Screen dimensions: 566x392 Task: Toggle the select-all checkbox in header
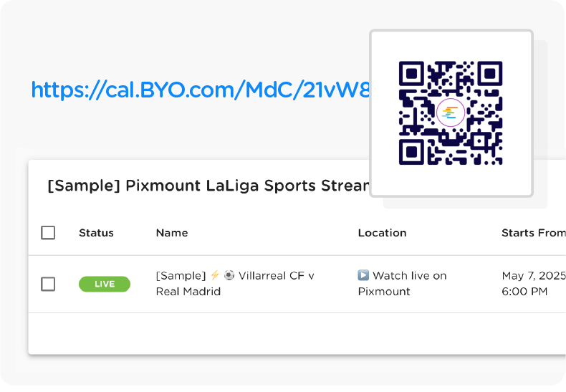(x=48, y=233)
